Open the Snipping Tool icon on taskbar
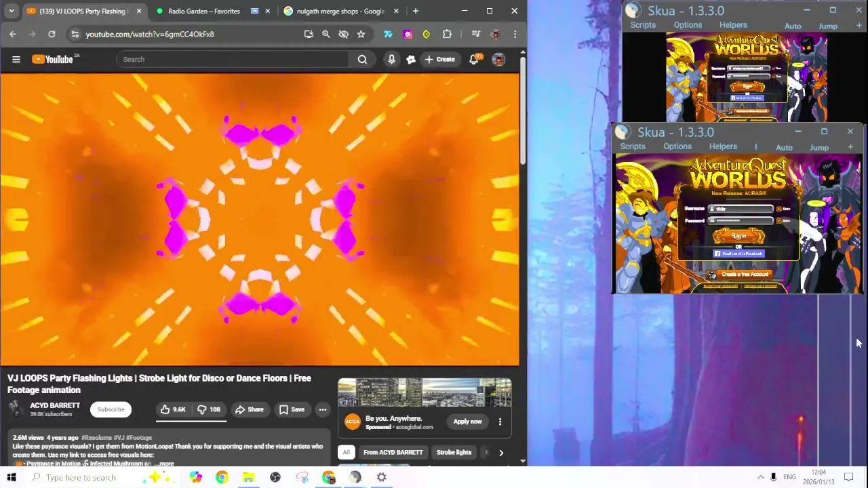 [302, 477]
